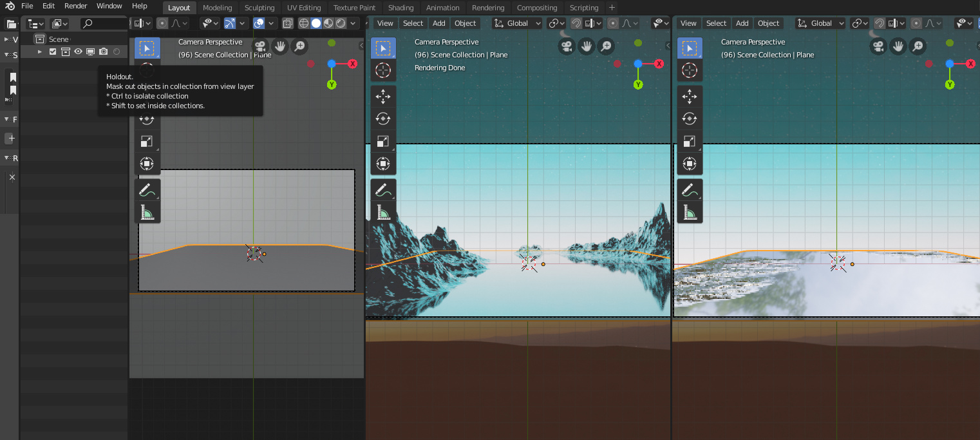This screenshot has height=440, width=980.
Task: Select Move tool in middle viewport
Action: [383, 97]
